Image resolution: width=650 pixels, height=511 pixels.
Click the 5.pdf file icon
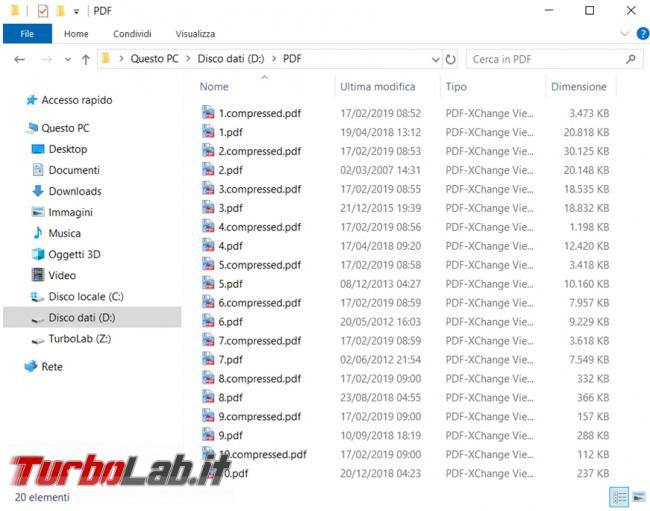(x=208, y=283)
